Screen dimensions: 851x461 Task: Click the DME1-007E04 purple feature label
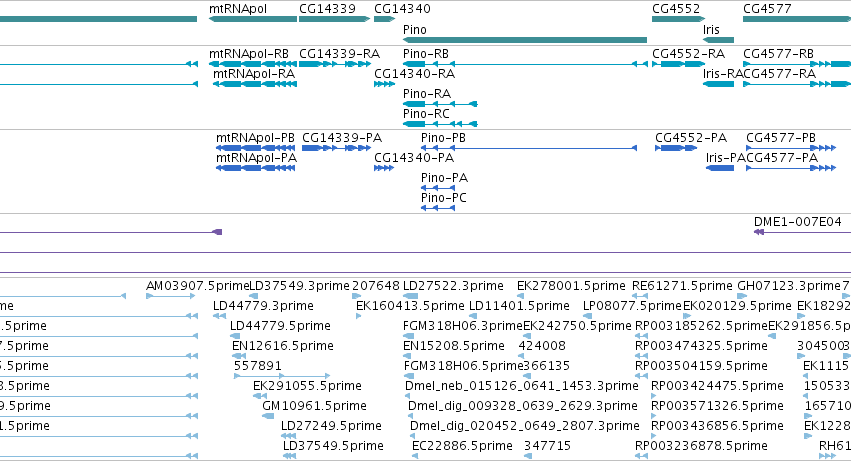pos(797,222)
